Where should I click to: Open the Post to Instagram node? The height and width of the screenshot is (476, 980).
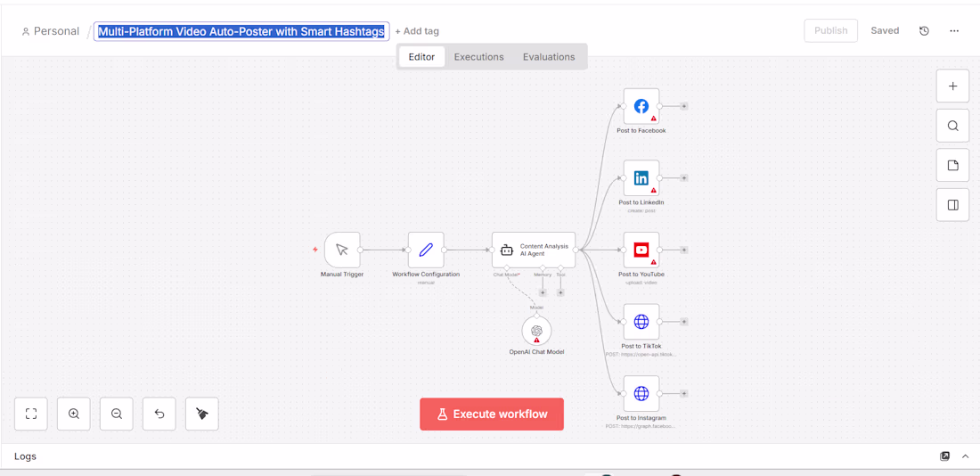point(641,393)
